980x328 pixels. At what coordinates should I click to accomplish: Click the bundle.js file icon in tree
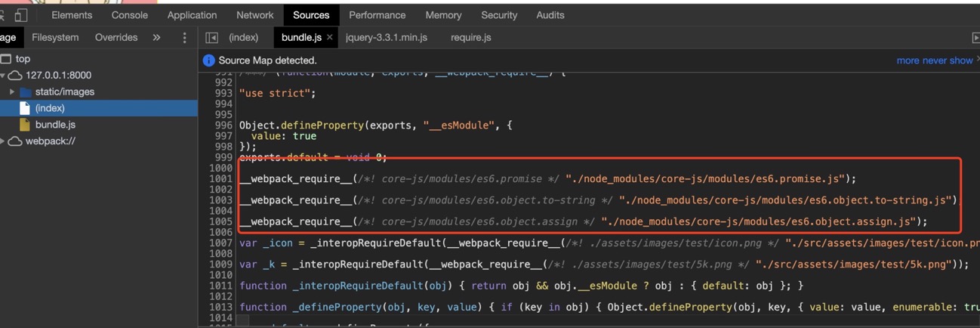tap(25, 125)
